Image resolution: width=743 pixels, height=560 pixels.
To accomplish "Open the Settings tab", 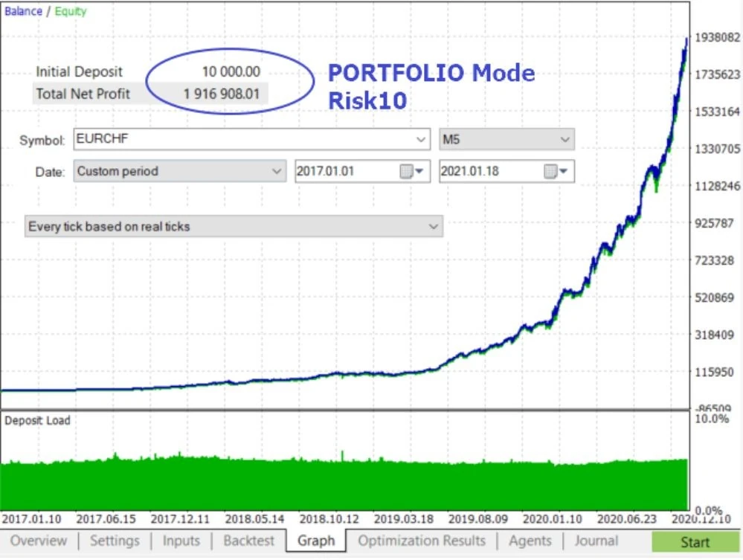I will pos(115,541).
